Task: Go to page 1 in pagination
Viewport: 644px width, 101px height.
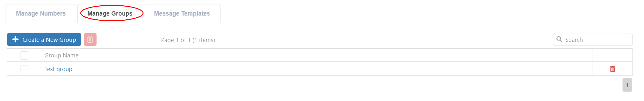Action: [627, 85]
